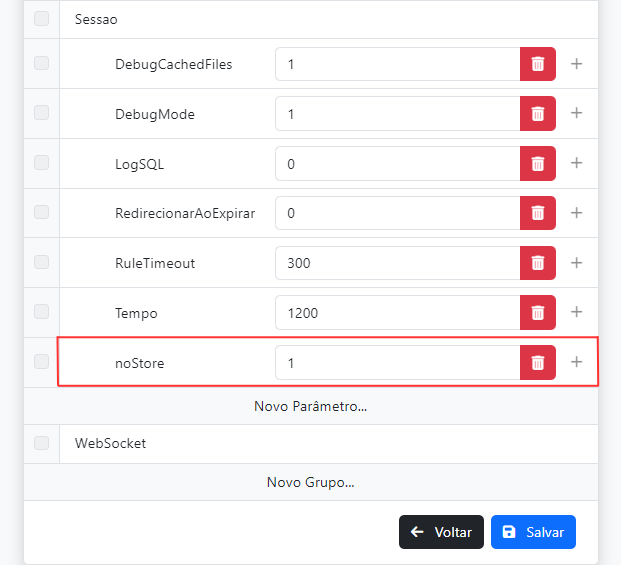Remove the noStore parameter

[538, 362]
